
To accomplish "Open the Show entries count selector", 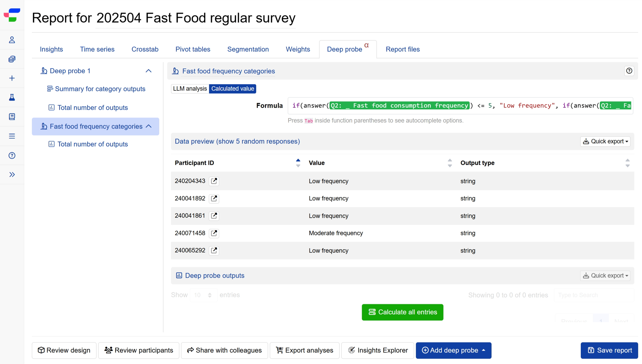I will 203,295.
